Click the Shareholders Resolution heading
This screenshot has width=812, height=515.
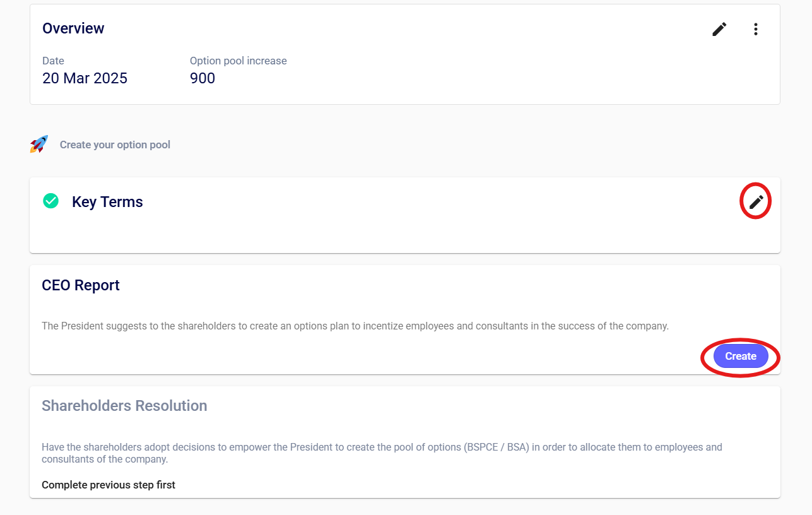(x=124, y=406)
